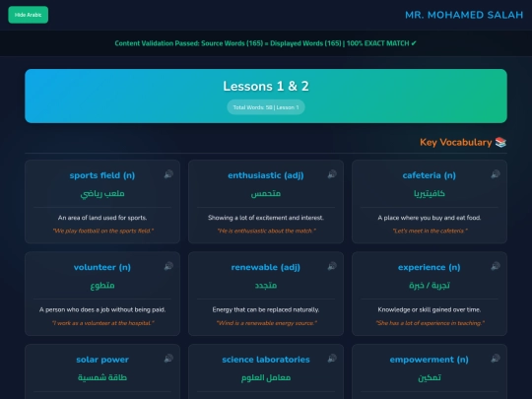Click the Total Words lesson badge
Viewport: 532px width, 399px height.
[x=266, y=107]
